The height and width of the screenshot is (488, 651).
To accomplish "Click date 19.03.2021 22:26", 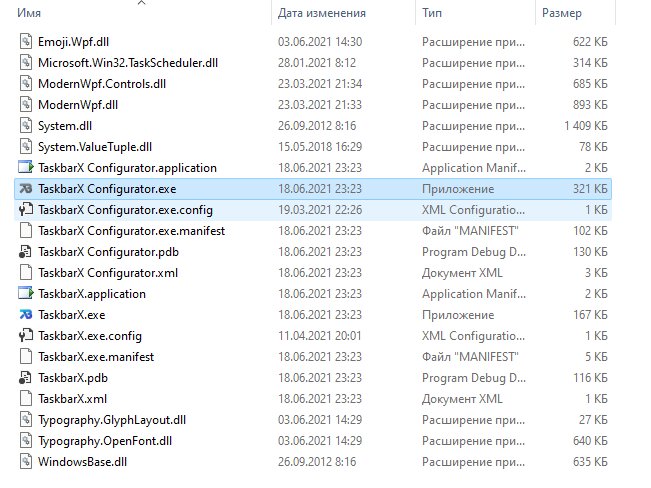I will pyautogui.click(x=320, y=210).
